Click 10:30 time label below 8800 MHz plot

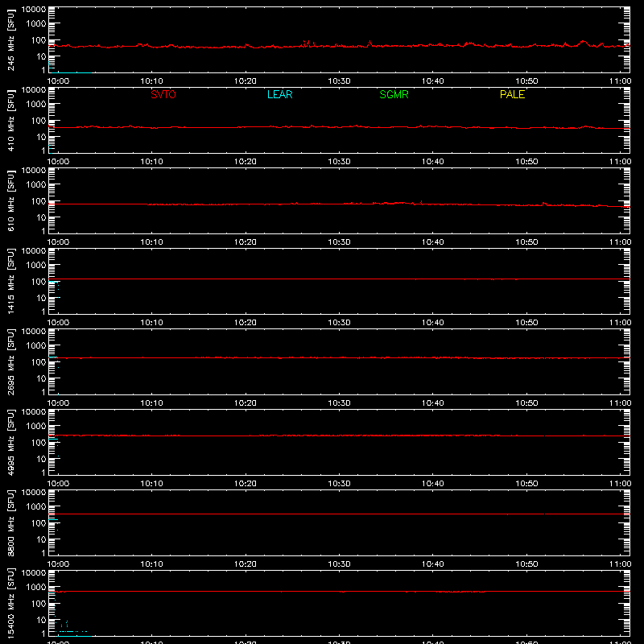tap(339, 564)
